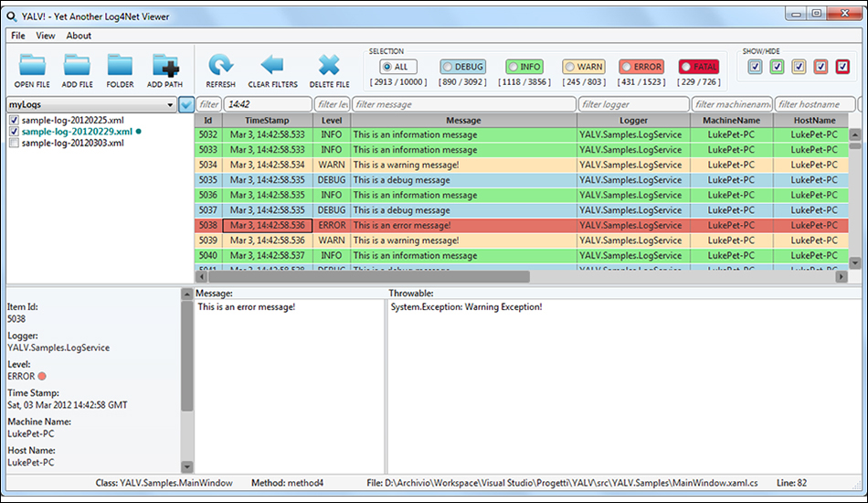Sort by the Level column header
This screenshot has width=868, height=503.
click(x=332, y=120)
